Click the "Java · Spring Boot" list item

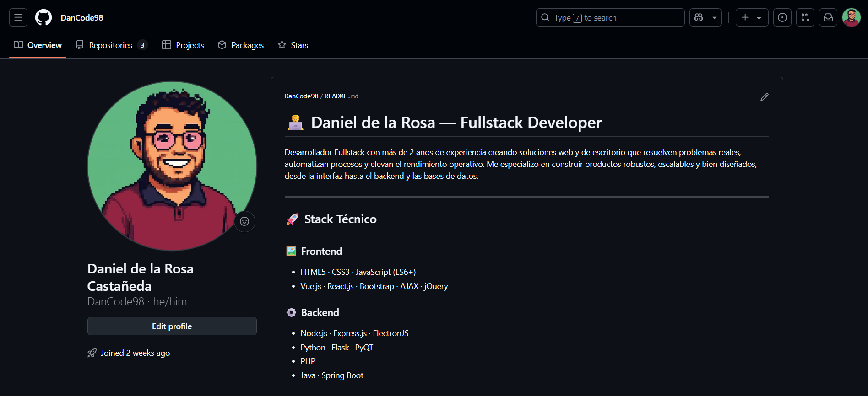332,375
